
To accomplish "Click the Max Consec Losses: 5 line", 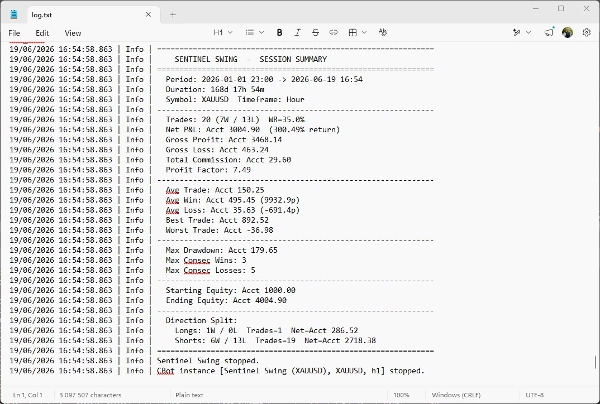I will click(x=210, y=270).
